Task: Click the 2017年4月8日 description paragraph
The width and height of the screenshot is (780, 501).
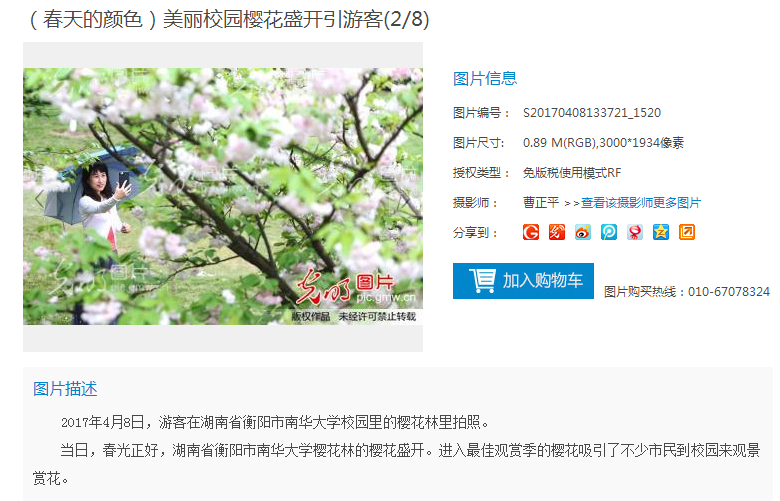Action: (275, 422)
